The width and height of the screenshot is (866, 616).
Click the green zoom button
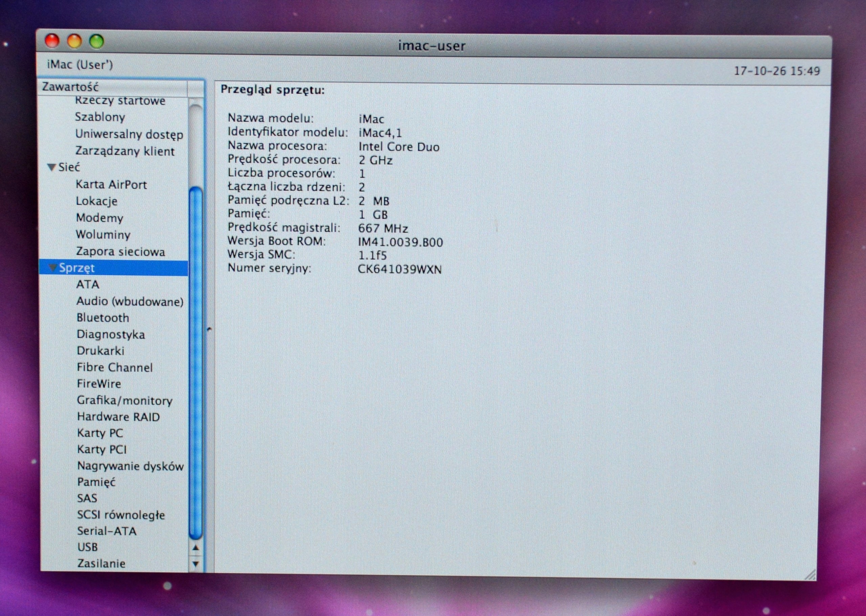[96, 42]
